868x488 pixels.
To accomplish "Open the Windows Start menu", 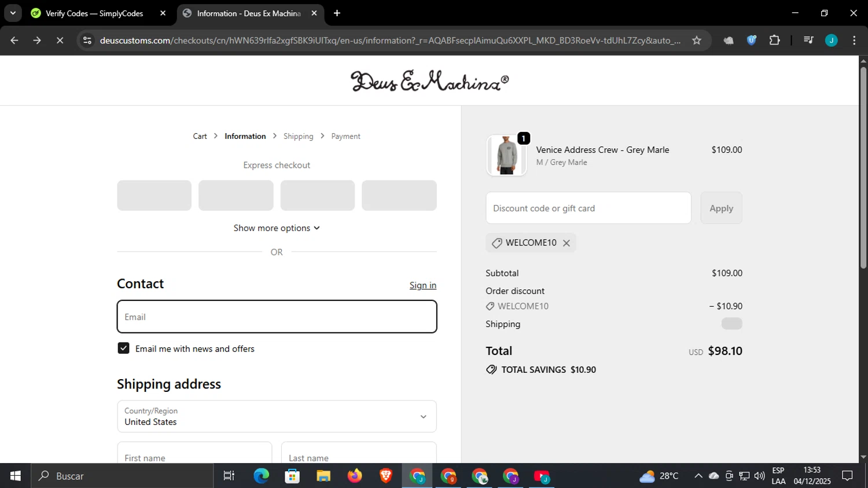I will pyautogui.click(x=15, y=476).
